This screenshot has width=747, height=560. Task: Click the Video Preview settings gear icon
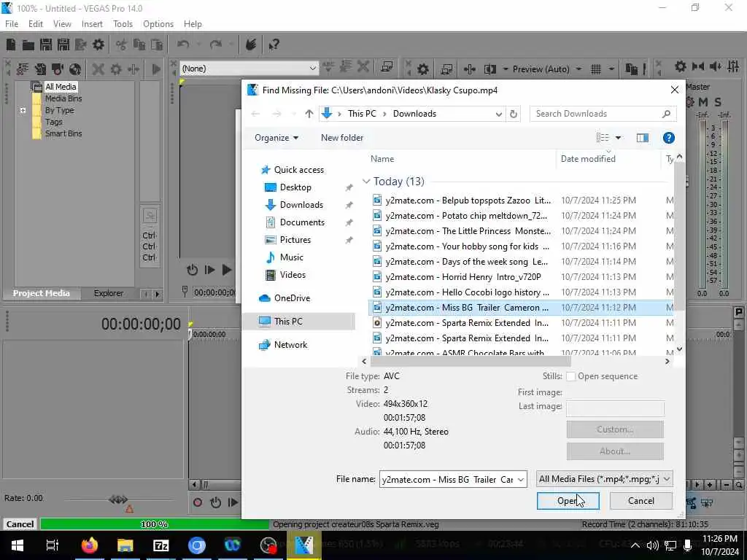click(423, 69)
